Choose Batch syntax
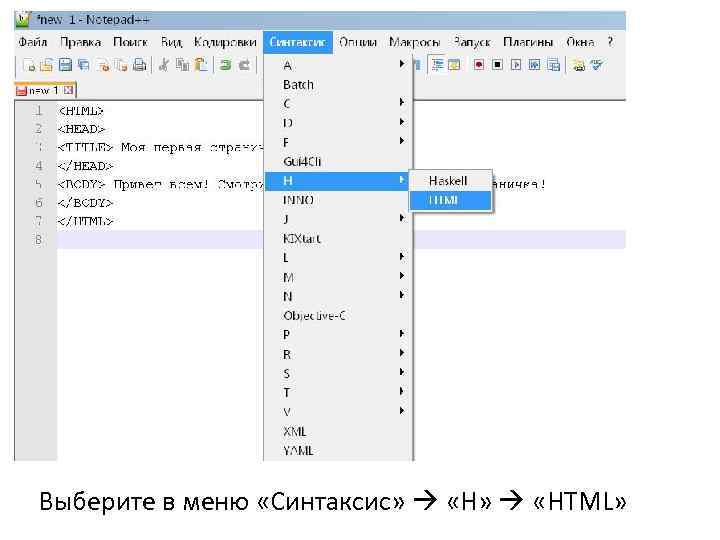720x540 pixels. (339, 84)
